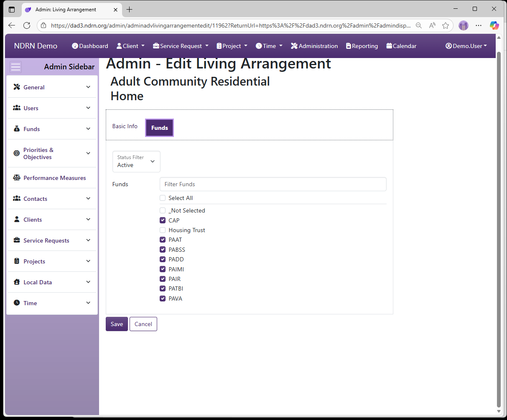The width and height of the screenshot is (507, 420).
Task: Click the wrench icon next to General
Action: pos(17,87)
